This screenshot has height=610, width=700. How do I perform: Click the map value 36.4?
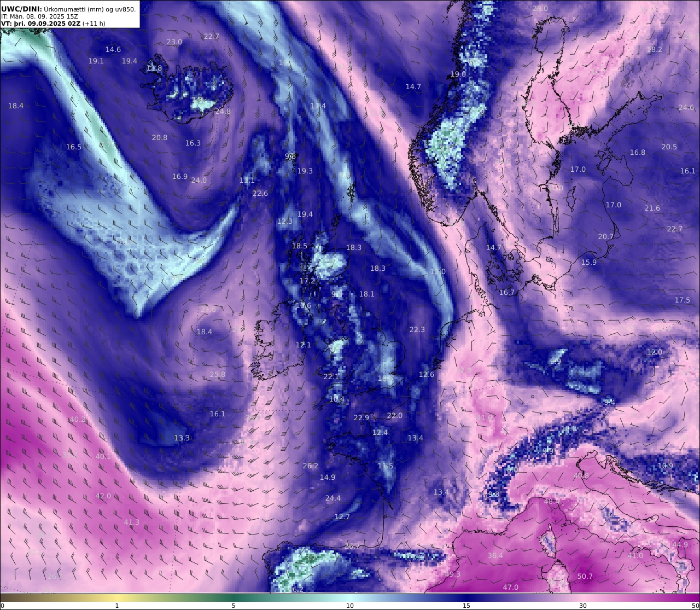click(x=495, y=556)
